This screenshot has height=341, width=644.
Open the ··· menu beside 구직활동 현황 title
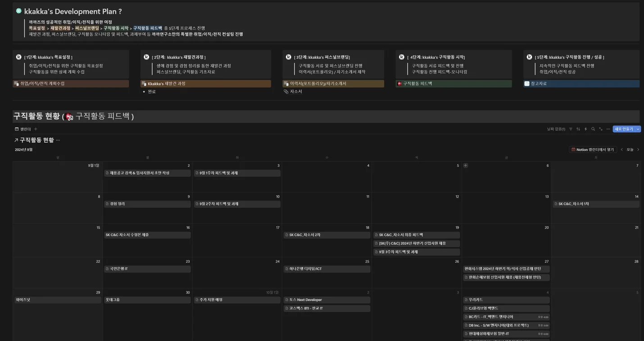point(58,140)
